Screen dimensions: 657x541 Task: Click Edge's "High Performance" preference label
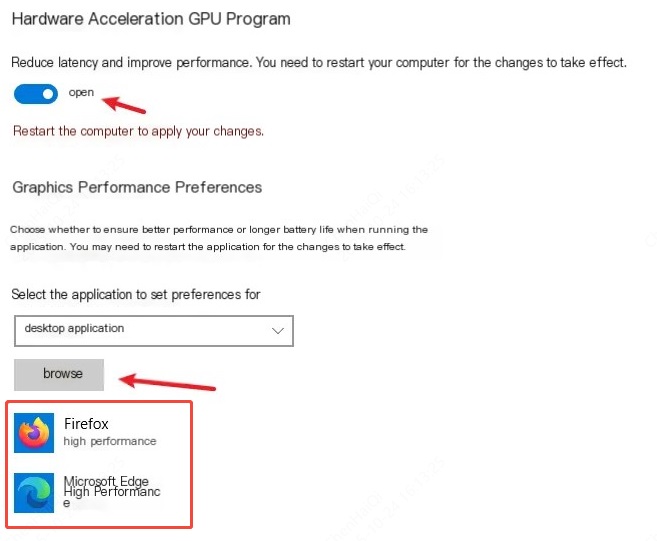111,492
